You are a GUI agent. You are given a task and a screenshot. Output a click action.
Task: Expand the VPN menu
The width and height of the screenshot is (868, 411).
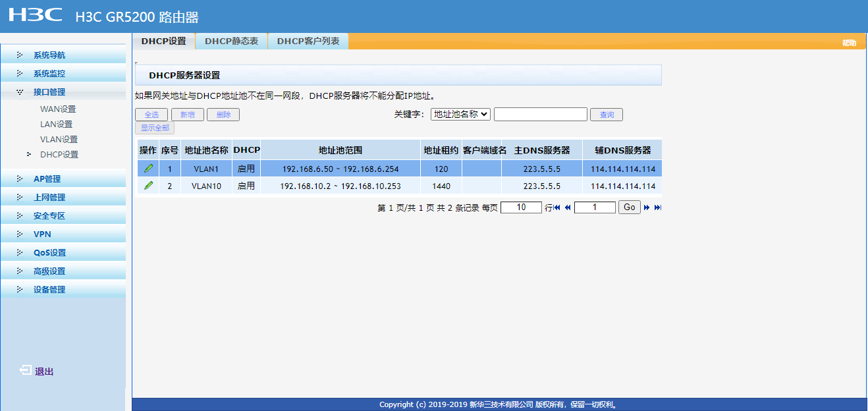(63, 234)
